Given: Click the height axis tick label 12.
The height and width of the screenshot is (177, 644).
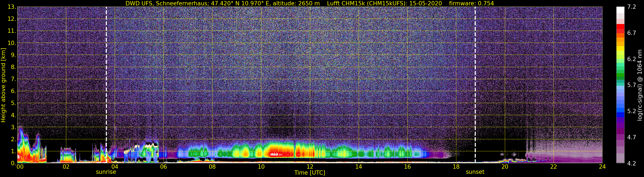Looking at the screenshot, I should coord(12,19).
